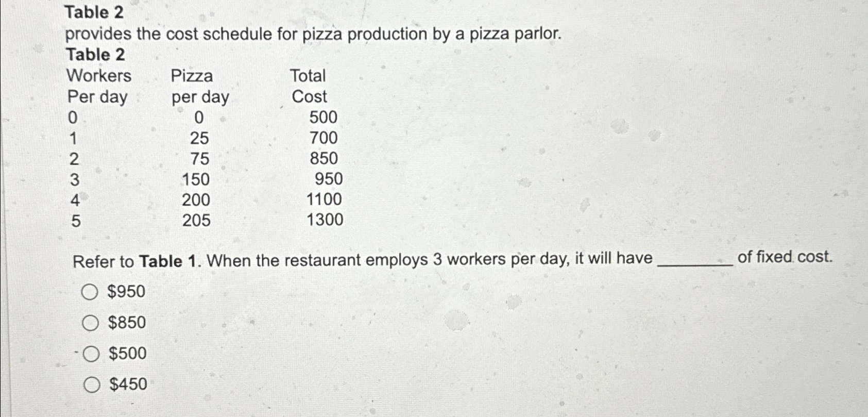Select the $950 answer option

click(x=92, y=291)
